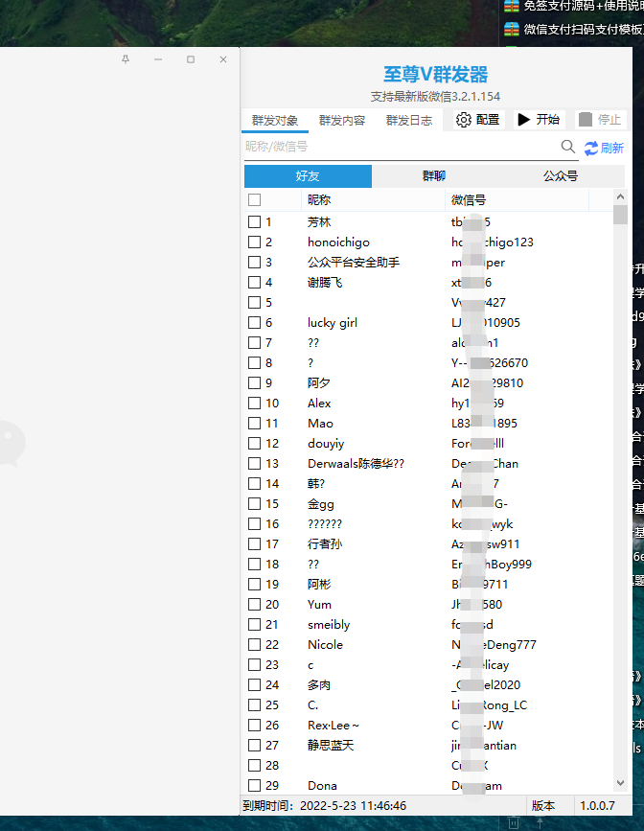Toggle the select-all header checkbox
The width and height of the screenshot is (644, 831).
(x=254, y=199)
